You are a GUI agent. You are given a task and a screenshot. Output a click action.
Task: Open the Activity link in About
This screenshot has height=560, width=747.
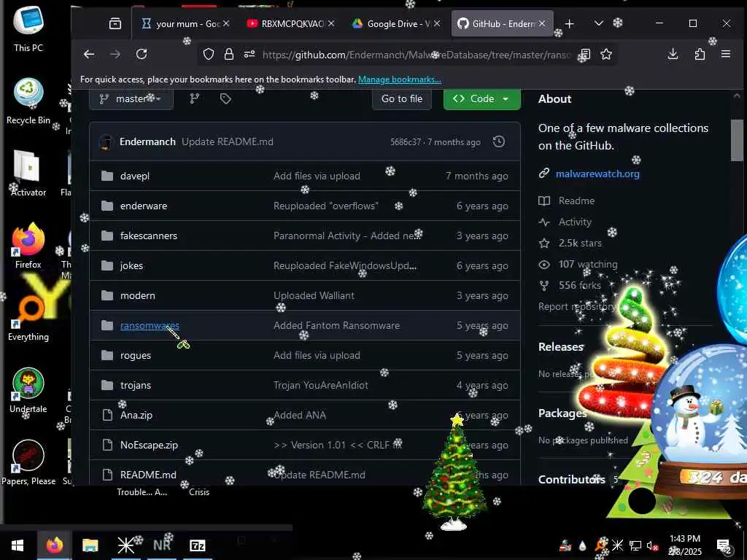(575, 222)
